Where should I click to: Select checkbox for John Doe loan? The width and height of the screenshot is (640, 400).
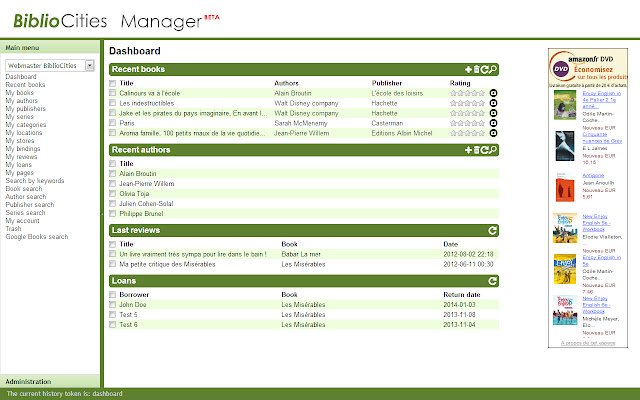tap(113, 304)
